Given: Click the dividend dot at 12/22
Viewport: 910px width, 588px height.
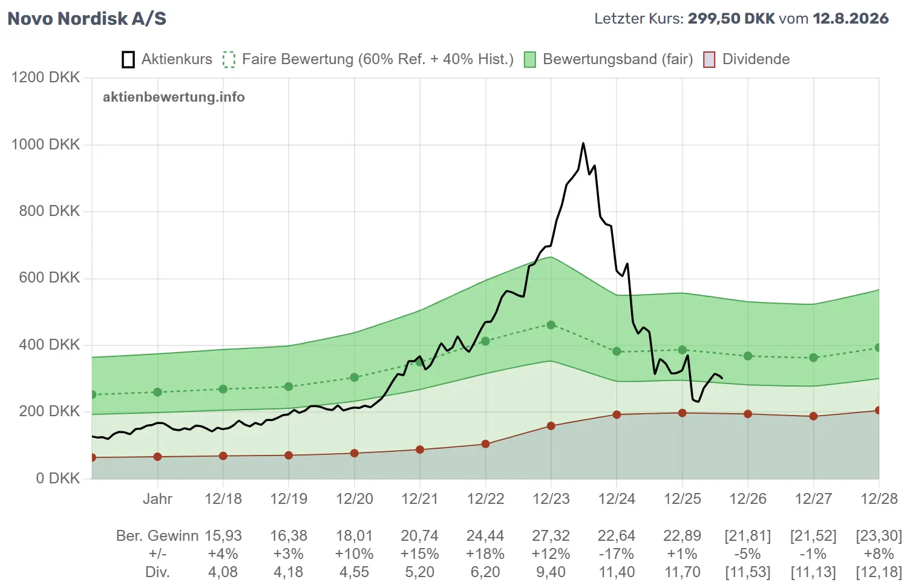Looking at the screenshot, I should click(485, 444).
